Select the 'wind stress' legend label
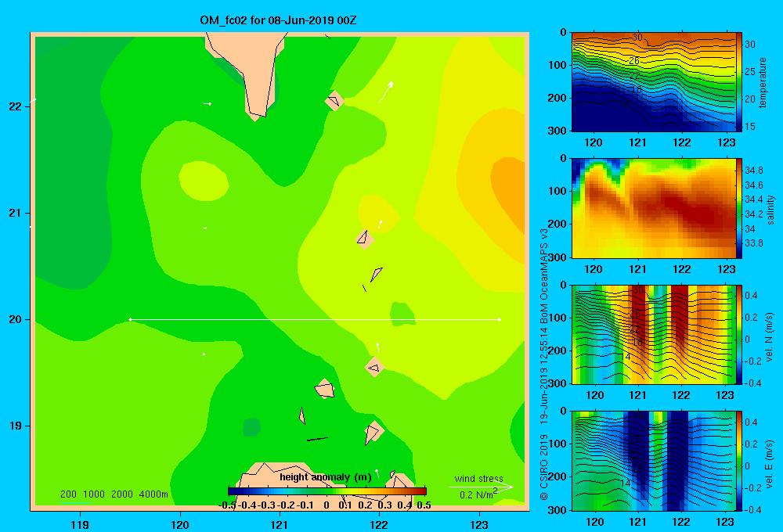The image size is (783, 532). (478, 478)
